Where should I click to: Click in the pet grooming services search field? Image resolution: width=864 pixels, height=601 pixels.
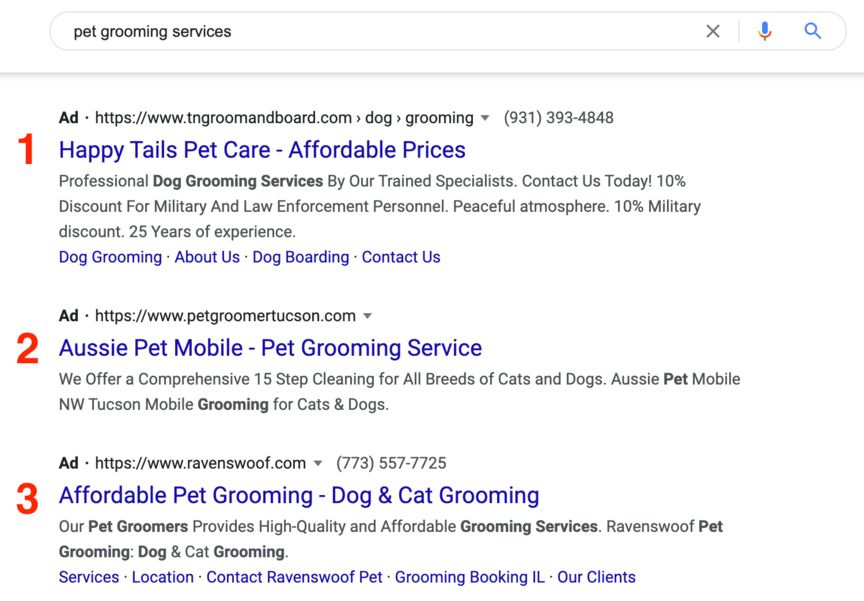380,32
